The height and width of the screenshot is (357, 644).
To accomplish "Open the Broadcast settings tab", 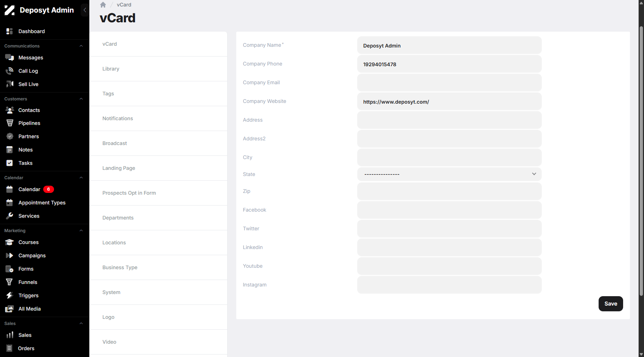I will click(x=158, y=143).
